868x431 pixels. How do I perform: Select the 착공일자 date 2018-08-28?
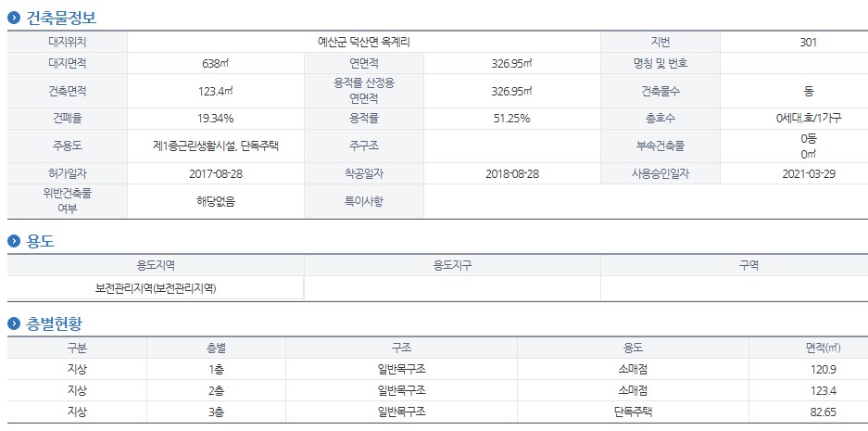click(512, 173)
